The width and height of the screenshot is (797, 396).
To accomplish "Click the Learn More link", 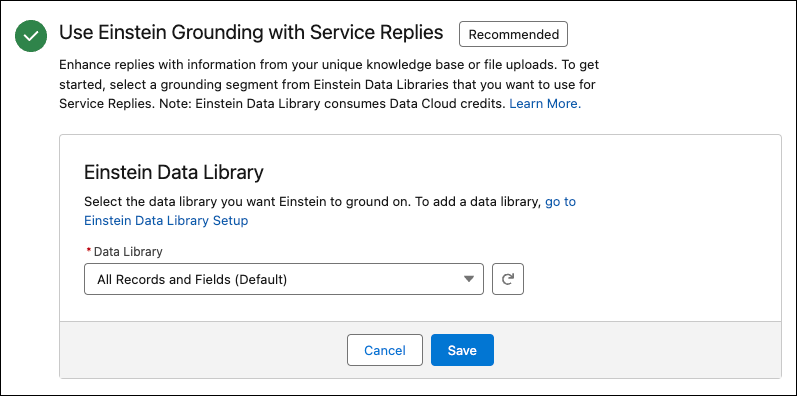I will (545, 104).
